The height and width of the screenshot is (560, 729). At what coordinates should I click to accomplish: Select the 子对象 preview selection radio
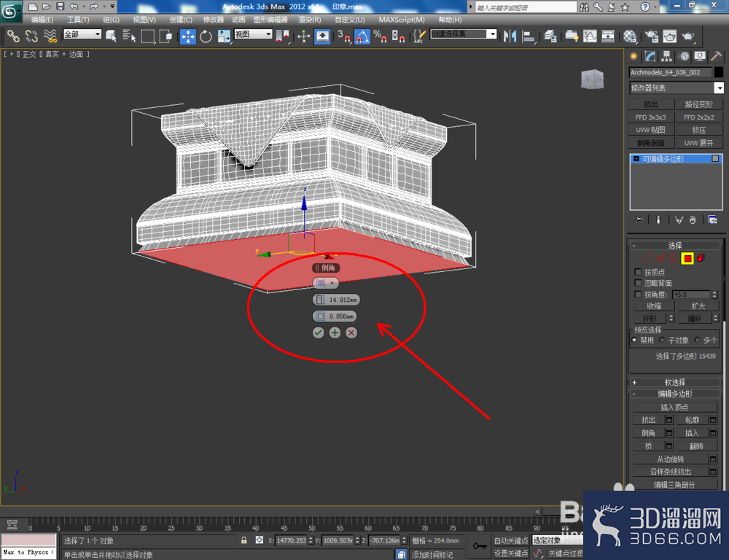coord(662,340)
